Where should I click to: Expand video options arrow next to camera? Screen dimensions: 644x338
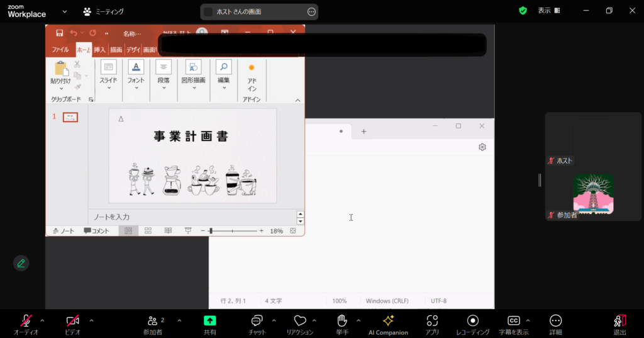pyautogui.click(x=91, y=320)
